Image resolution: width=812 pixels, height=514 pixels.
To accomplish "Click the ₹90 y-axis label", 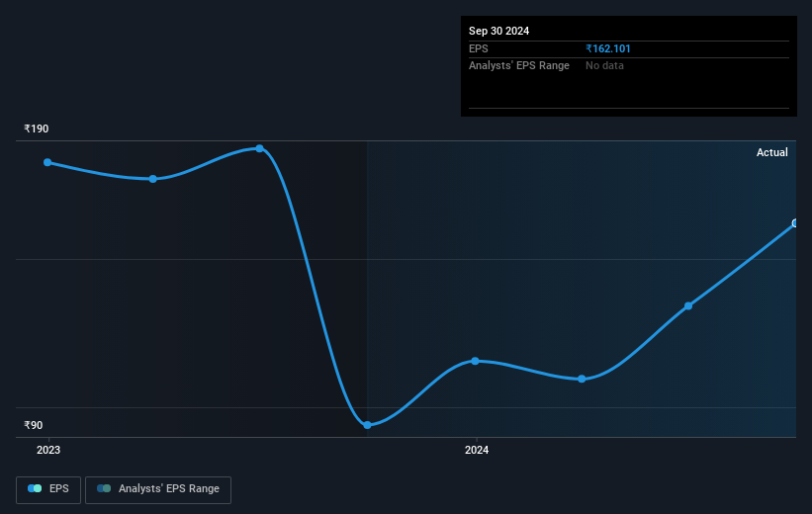I will point(34,425).
